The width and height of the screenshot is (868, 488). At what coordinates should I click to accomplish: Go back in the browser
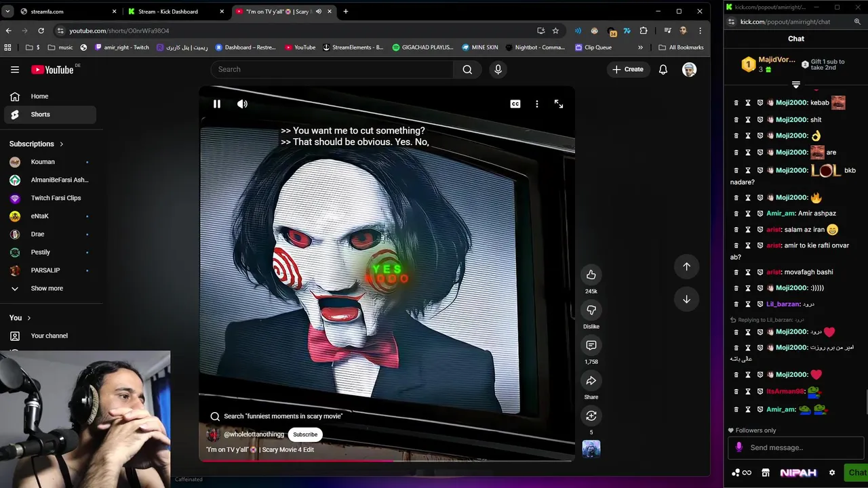click(8, 30)
